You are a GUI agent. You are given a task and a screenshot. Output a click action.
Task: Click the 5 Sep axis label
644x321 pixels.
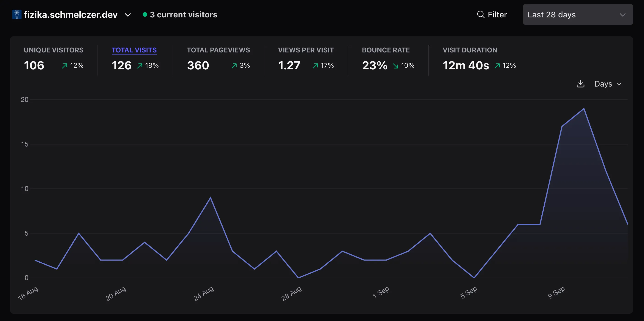[x=469, y=293]
